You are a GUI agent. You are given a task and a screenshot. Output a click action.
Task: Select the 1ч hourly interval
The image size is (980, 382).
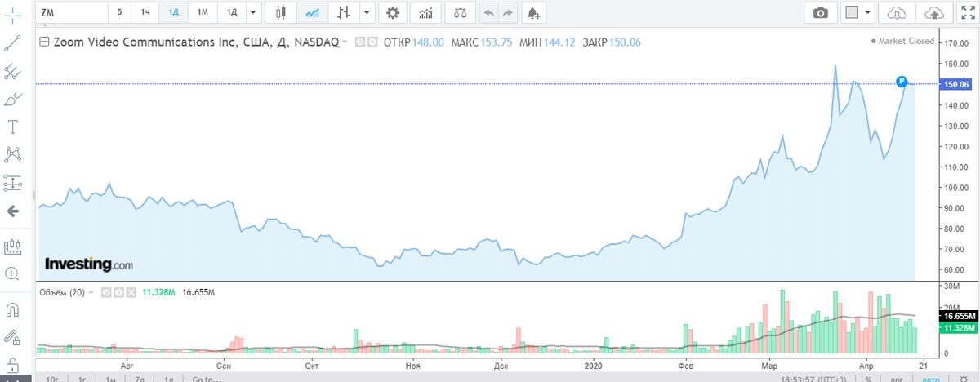(145, 12)
